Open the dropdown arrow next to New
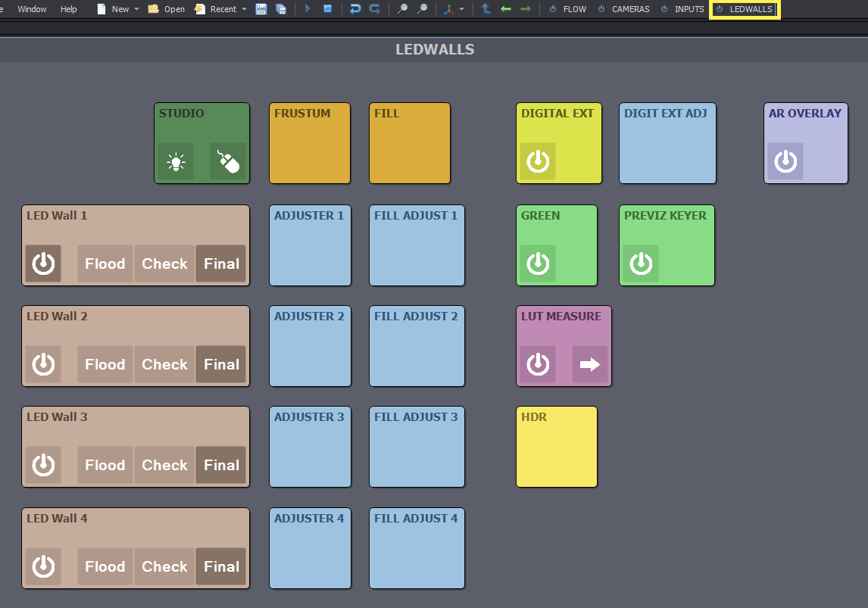 [137, 9]
